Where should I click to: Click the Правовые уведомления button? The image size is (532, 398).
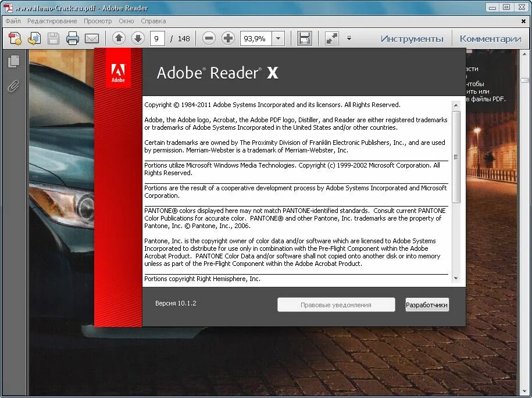click(x=336, y=305)
